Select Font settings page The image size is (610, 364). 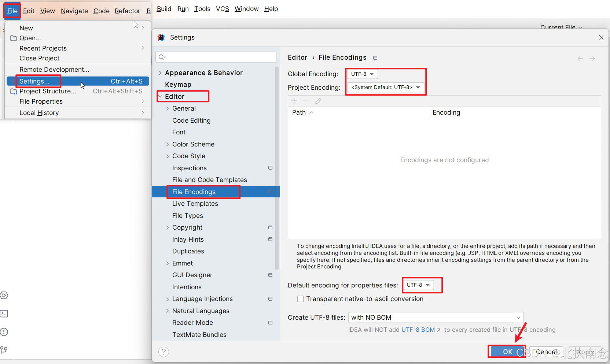(x=179, y=132)
